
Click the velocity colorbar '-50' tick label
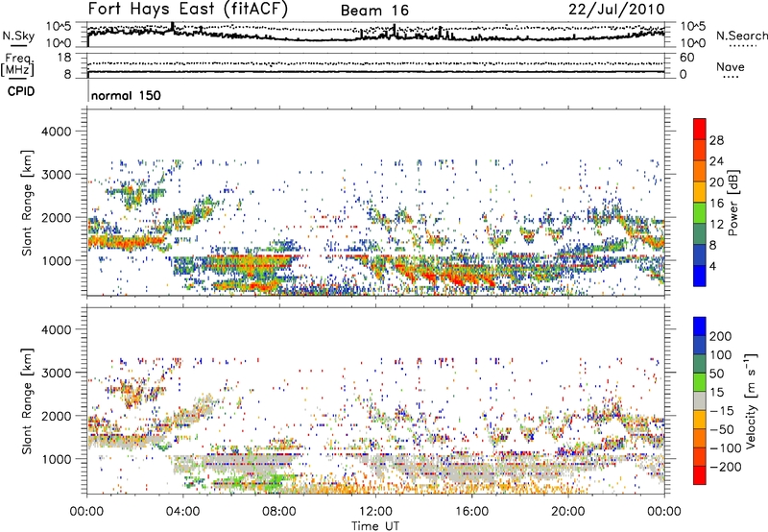(722, 429)
